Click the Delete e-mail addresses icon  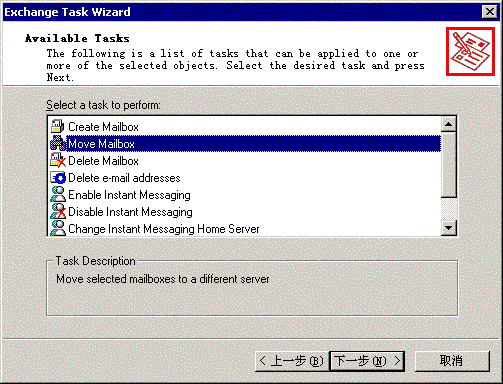click(57, 178)
